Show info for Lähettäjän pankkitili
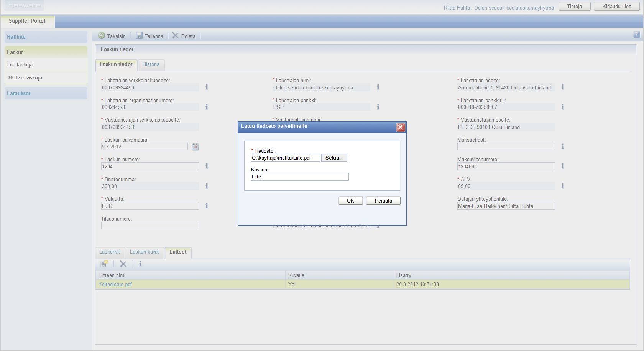 [563, 107]
